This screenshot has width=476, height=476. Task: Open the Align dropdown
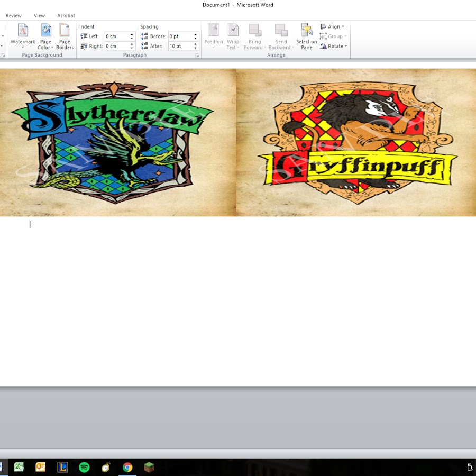332,27
